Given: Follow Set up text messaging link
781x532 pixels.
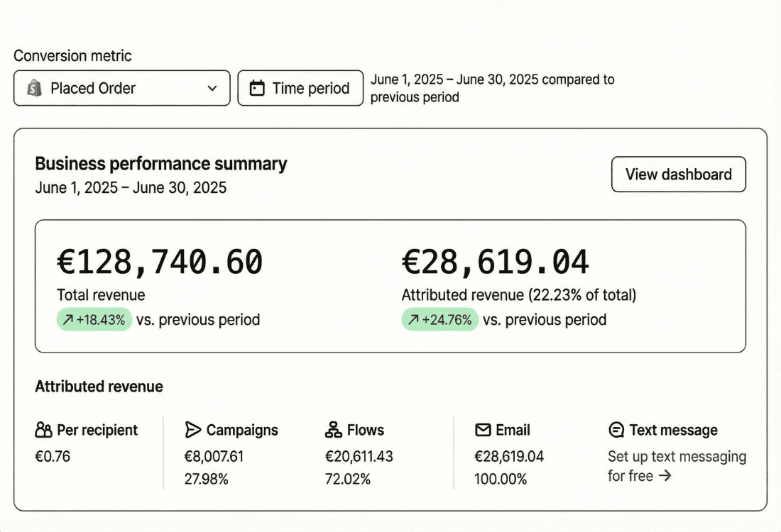Looking at the screenshot, I should (x=676, y=457).
